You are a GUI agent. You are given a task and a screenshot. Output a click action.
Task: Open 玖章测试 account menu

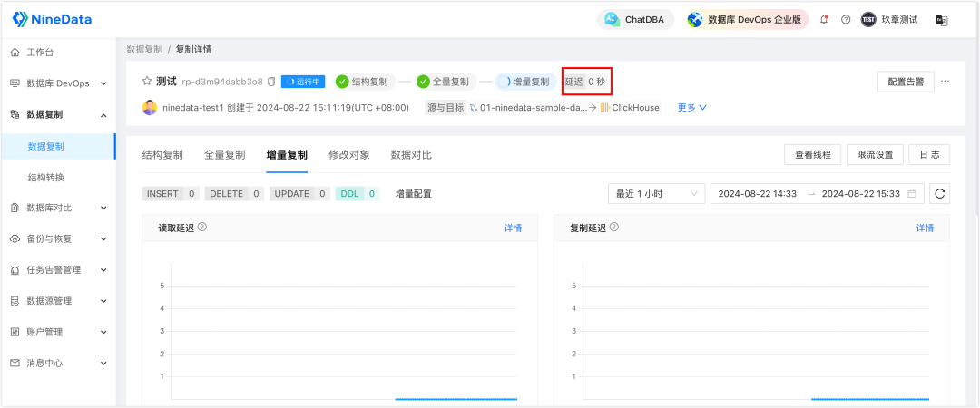889,19
